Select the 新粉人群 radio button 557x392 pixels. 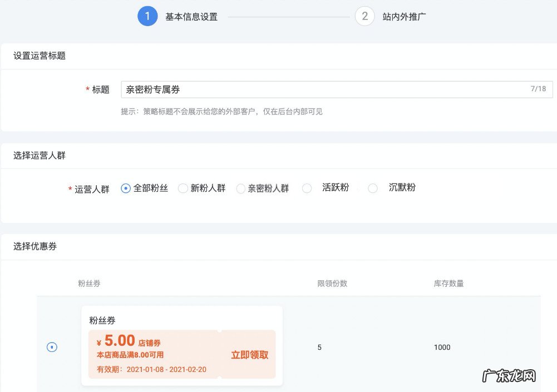(183, 188)
